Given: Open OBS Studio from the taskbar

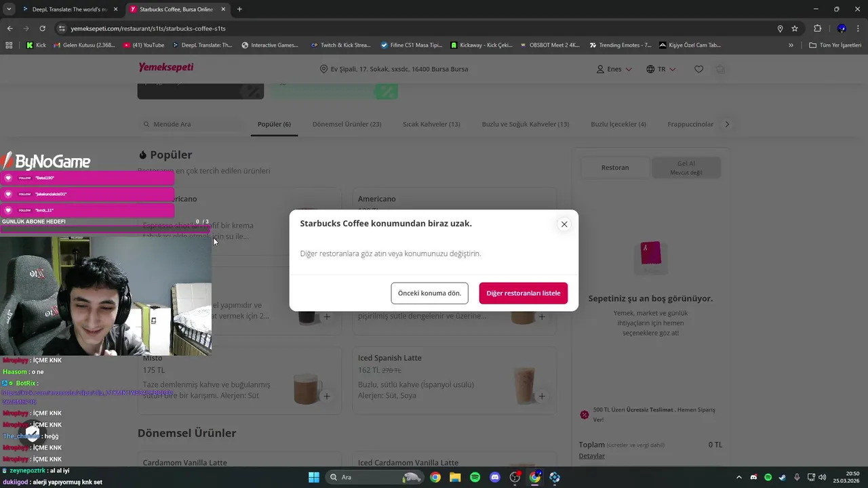Looking at the screenshot, I should (x=515, y=477).
